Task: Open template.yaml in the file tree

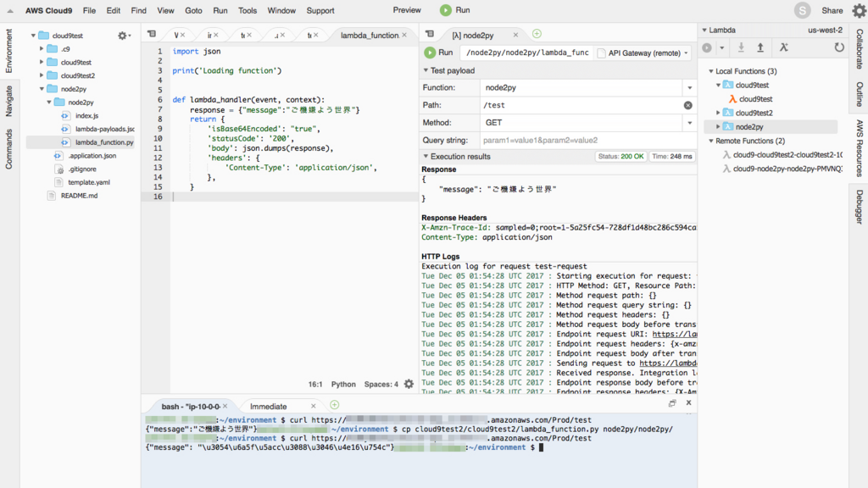Action: point(89,182)
